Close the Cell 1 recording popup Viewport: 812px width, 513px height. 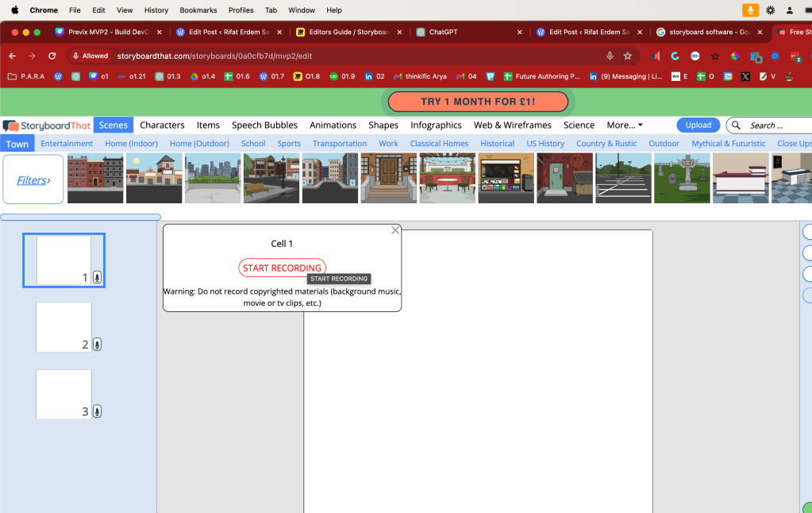[395, 230]
